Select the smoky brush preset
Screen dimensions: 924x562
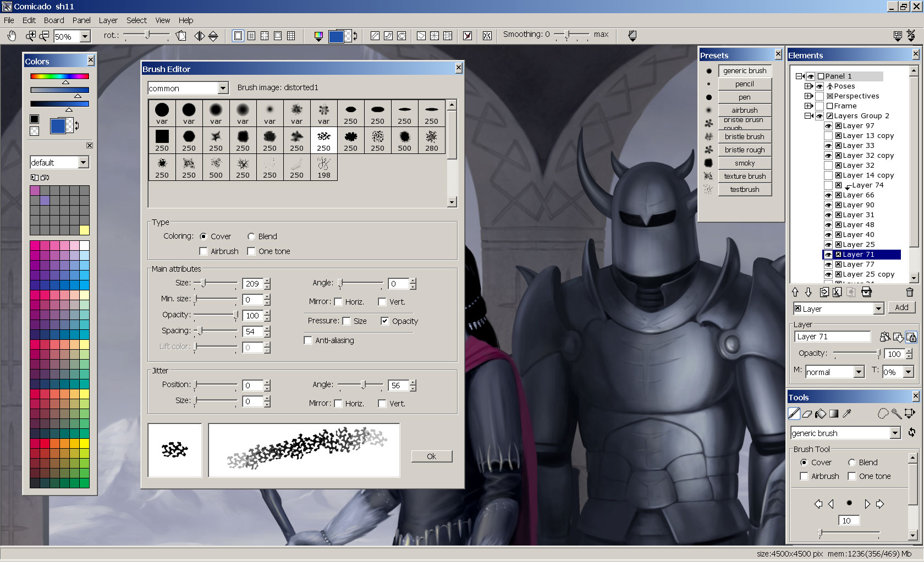click(744, 163)
